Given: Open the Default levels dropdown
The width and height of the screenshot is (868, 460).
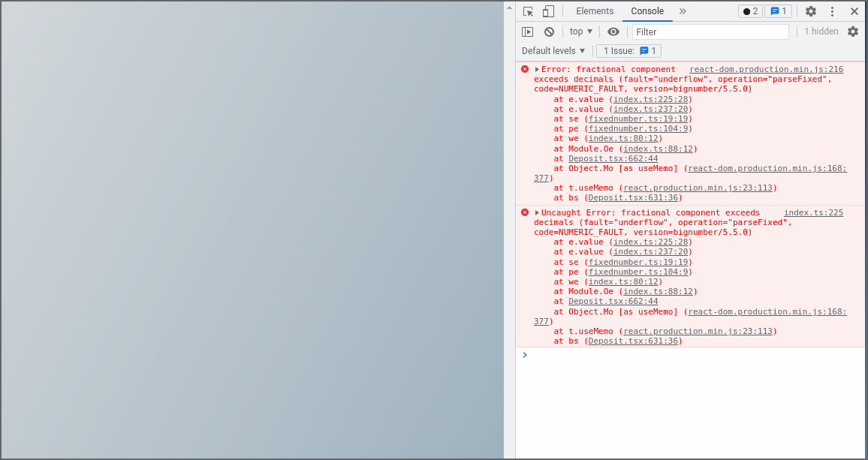Looking at the screenshot, I should [553, 51].
